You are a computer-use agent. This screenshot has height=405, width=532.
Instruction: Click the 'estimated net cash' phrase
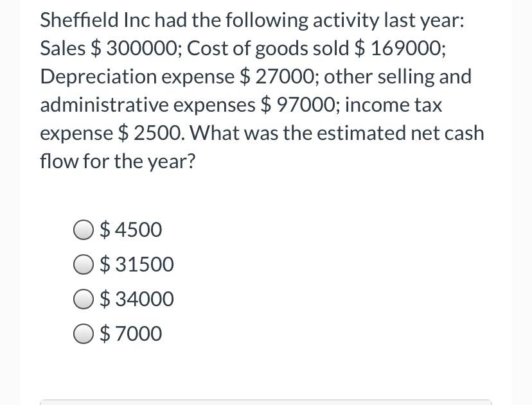coord(400,133)
